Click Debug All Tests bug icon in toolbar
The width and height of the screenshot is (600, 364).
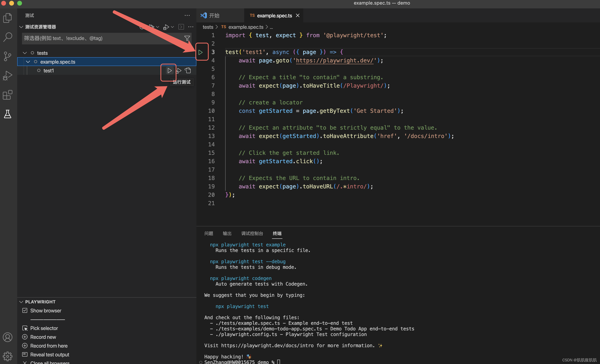166,27
